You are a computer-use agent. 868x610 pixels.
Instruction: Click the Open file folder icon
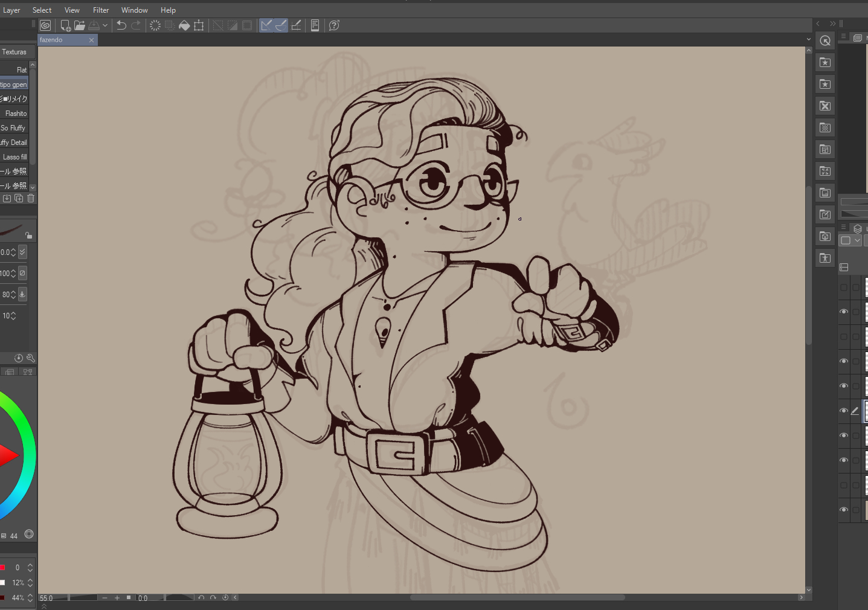(80, 25)
